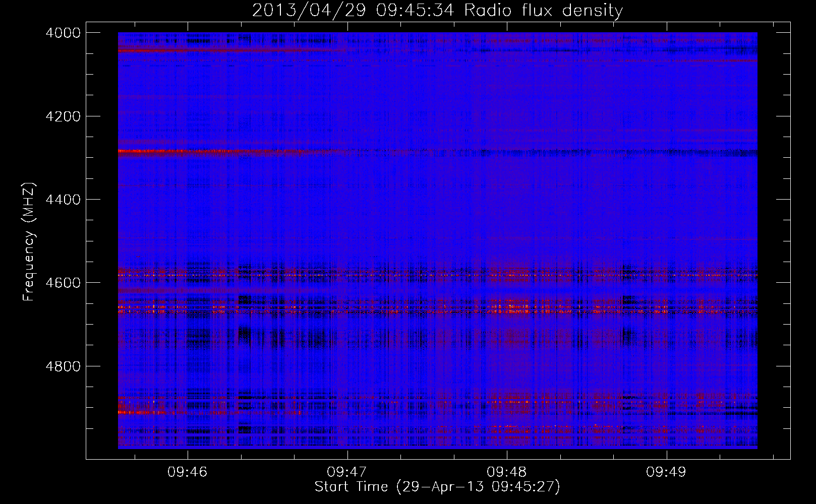This screenshot has height=504, width=816.
Task: Click the 4800 frequency axis label
Action: pos(63,366)
